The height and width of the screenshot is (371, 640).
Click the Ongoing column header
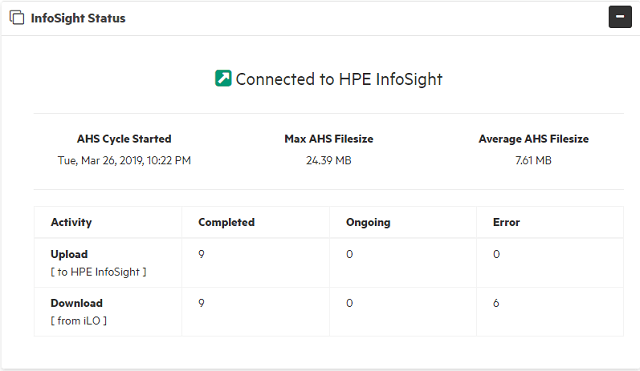click(368, 222)
